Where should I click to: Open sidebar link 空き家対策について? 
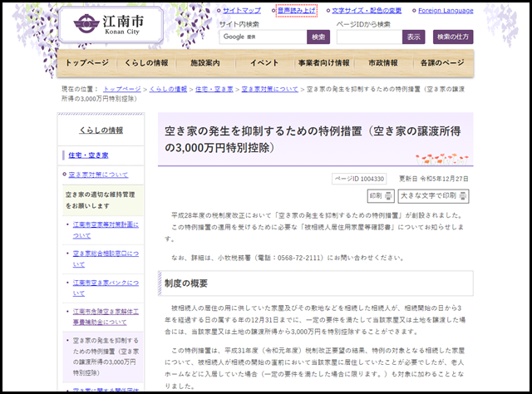(98, 175)
